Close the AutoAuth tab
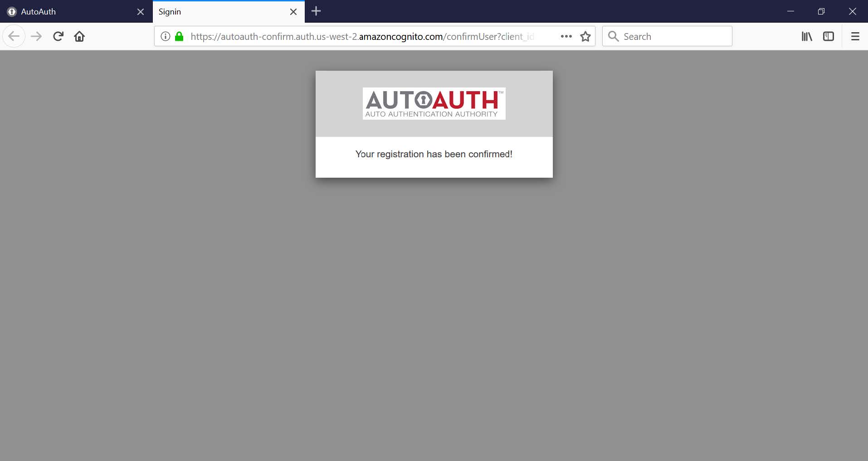 (141, 12)
